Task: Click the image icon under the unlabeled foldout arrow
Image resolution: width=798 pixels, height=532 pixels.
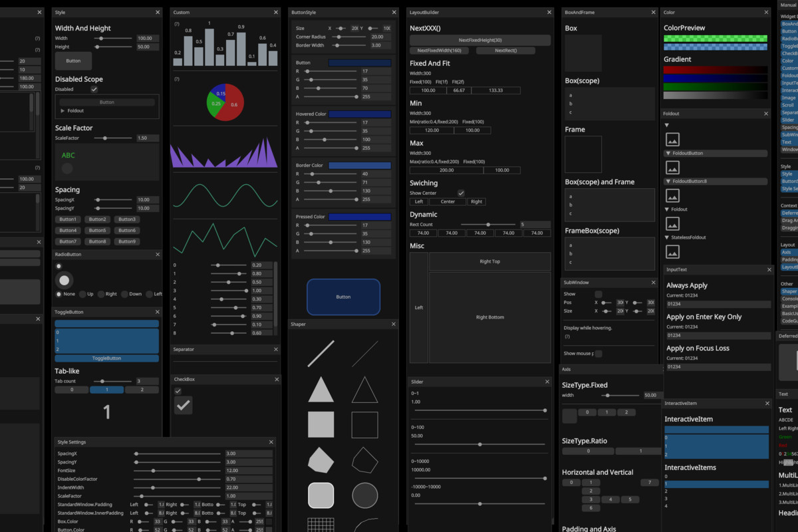Action: [672, 140]
